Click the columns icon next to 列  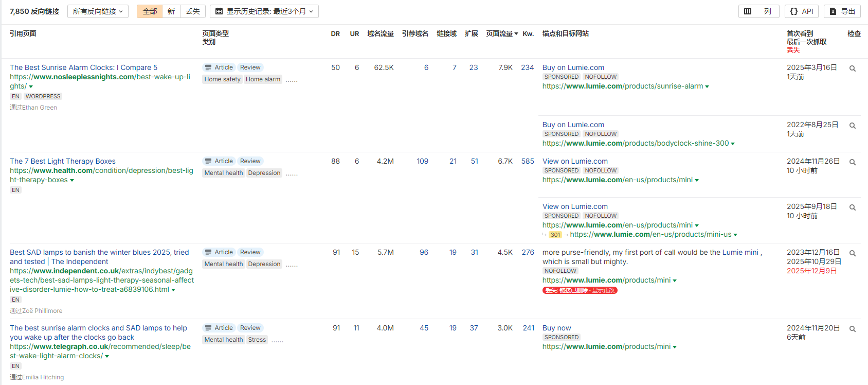point(748,11)
